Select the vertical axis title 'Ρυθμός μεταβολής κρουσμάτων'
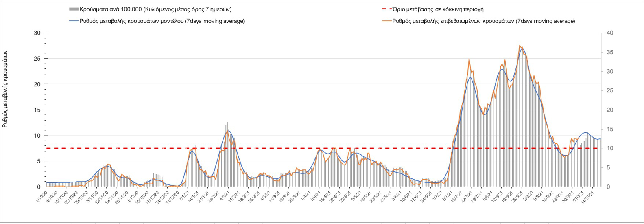 [x=5, y=89]
